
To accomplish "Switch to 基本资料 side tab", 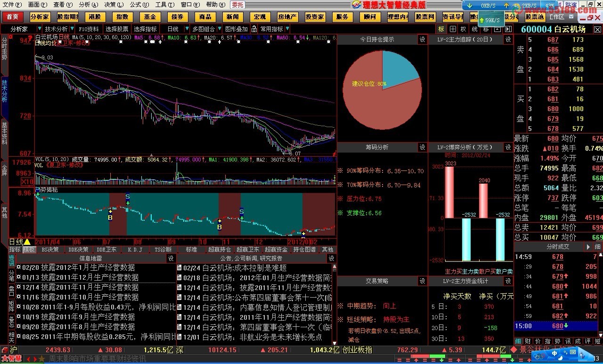I will point(4,133).
